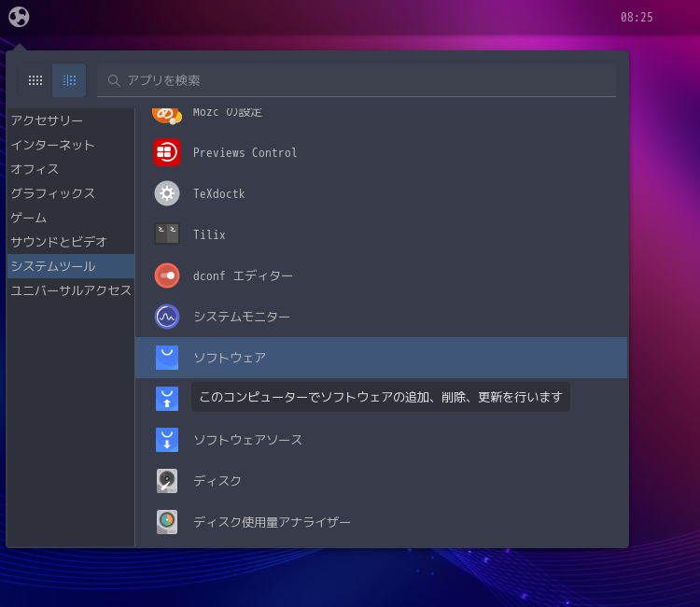Open the dconf エディター icon
700x607 pixels.
[x=167, y=275]
